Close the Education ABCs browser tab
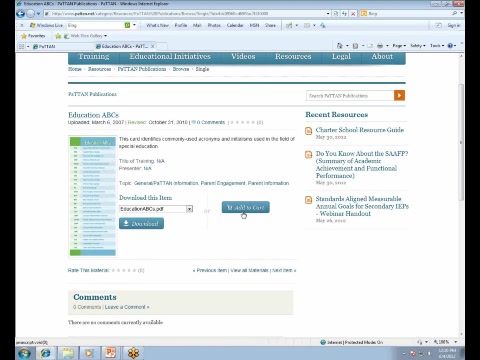480x360 pixels. click(x=152, y=46)
